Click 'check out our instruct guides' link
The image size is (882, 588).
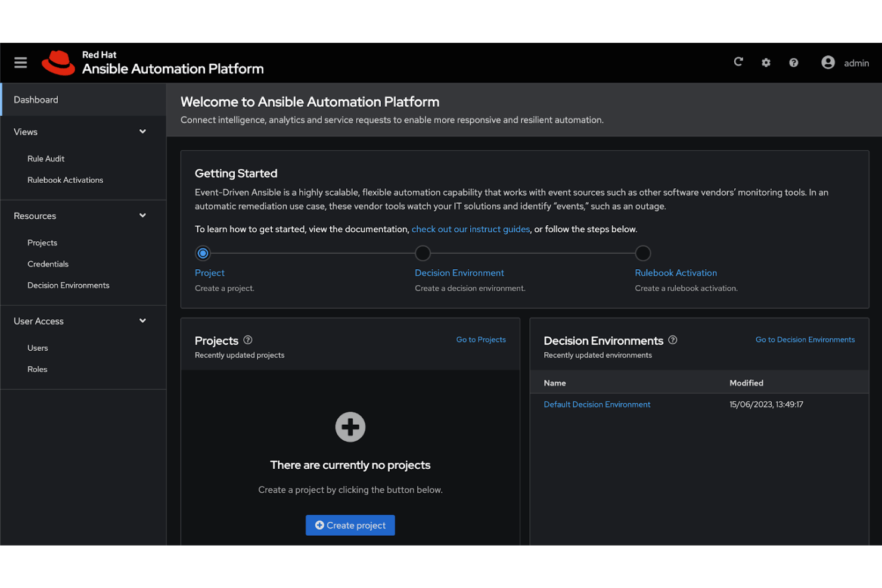tap(471, 229)
